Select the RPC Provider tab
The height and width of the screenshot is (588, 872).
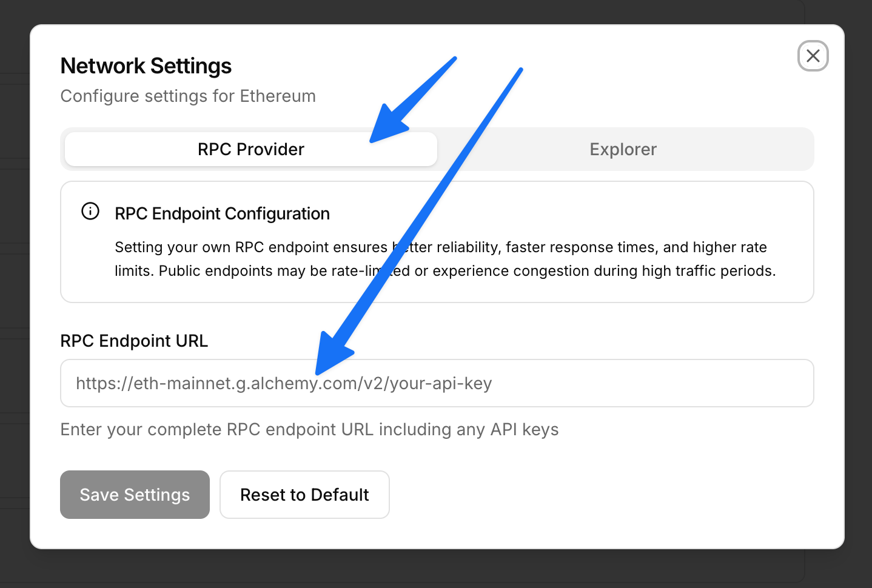250,149
